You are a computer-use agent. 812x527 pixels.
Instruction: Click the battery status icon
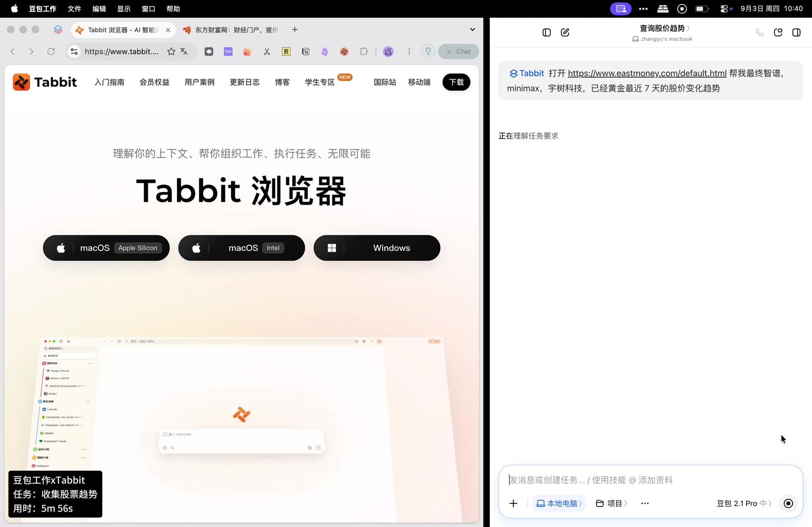click(x=702, y=8)
